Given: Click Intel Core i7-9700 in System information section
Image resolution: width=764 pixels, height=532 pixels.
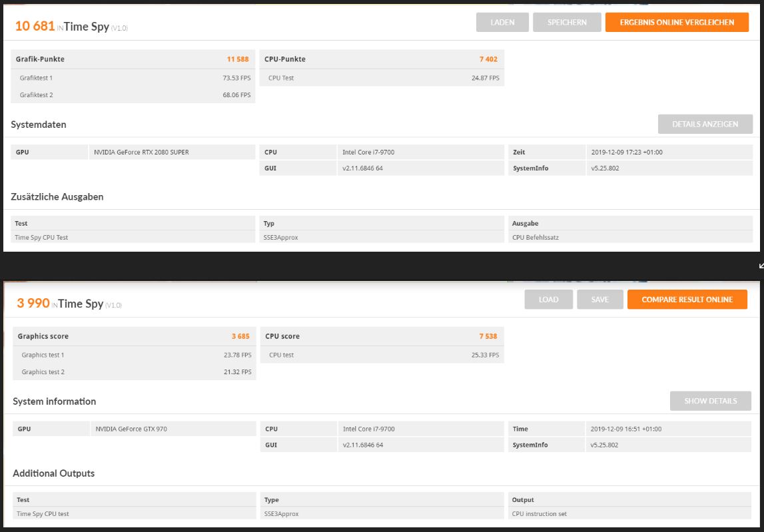Looking at the screenshot, I should tap(369, 429).
